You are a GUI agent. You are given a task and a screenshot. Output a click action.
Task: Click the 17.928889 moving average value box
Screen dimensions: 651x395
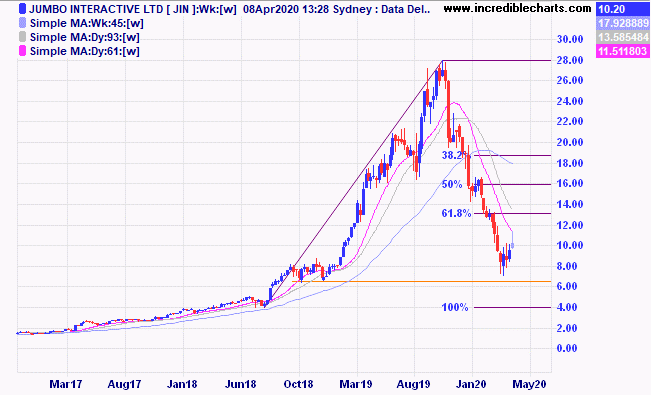(622, 23)
